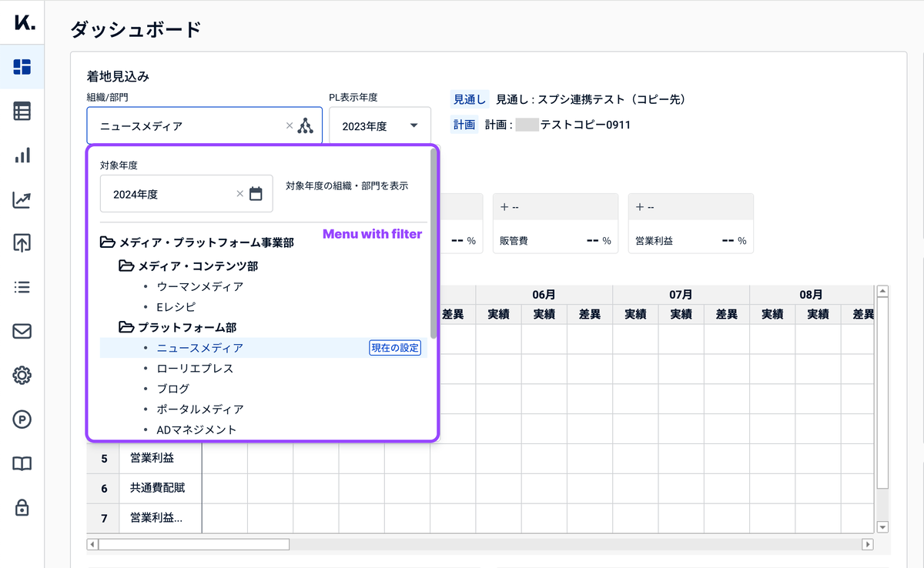Image resolution: width=924 pixels, height=568 pixels.
Task: Open the trend line chart icon
Action: click(22, 200)
